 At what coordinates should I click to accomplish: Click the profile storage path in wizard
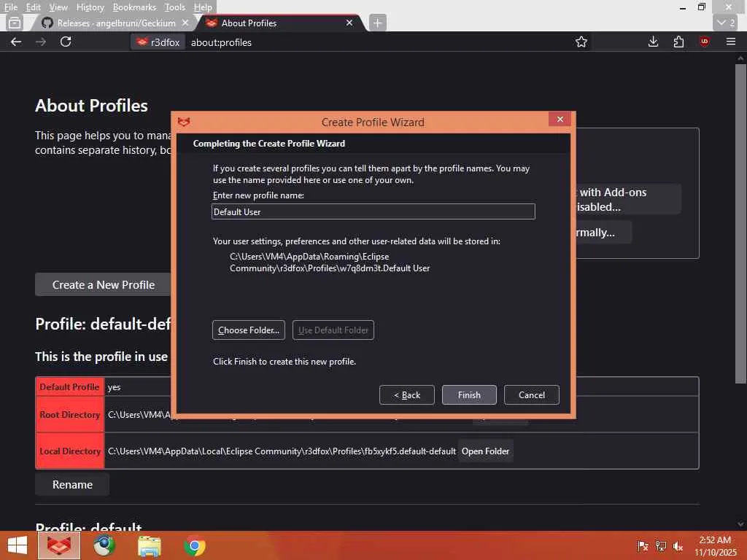click(x=330, y=262)
